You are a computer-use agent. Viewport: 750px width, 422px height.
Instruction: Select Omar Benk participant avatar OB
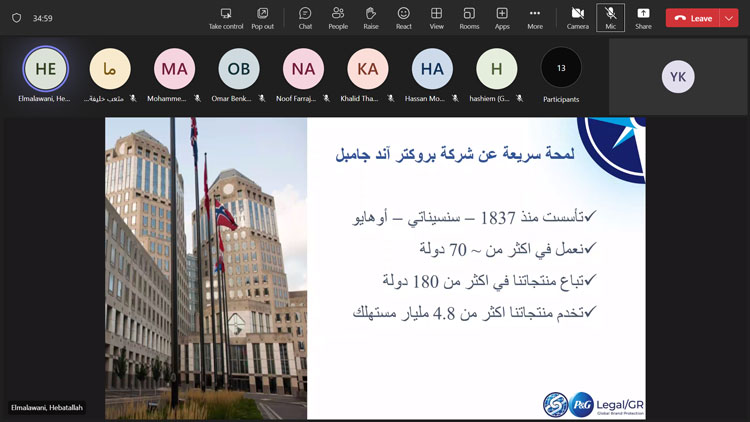239,69
